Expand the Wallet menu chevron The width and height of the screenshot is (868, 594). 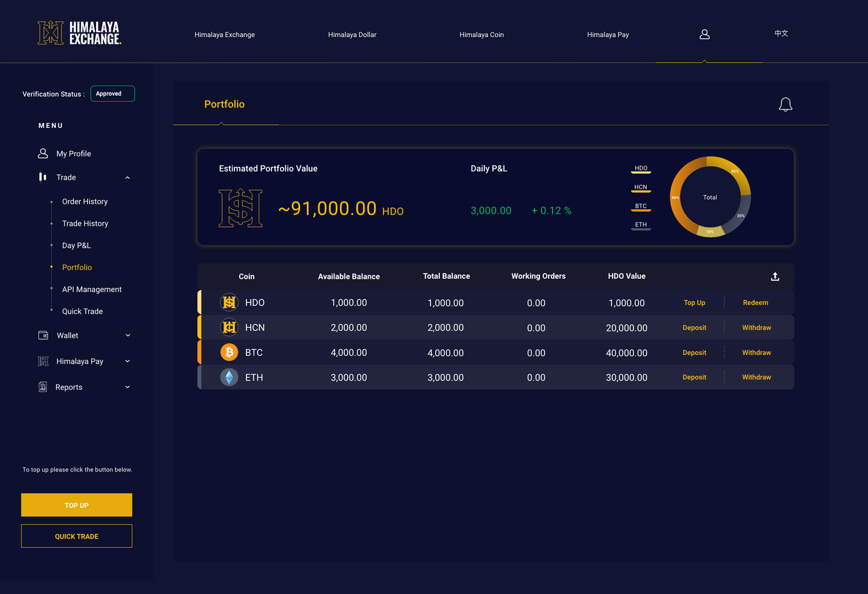tap(128, 335)
